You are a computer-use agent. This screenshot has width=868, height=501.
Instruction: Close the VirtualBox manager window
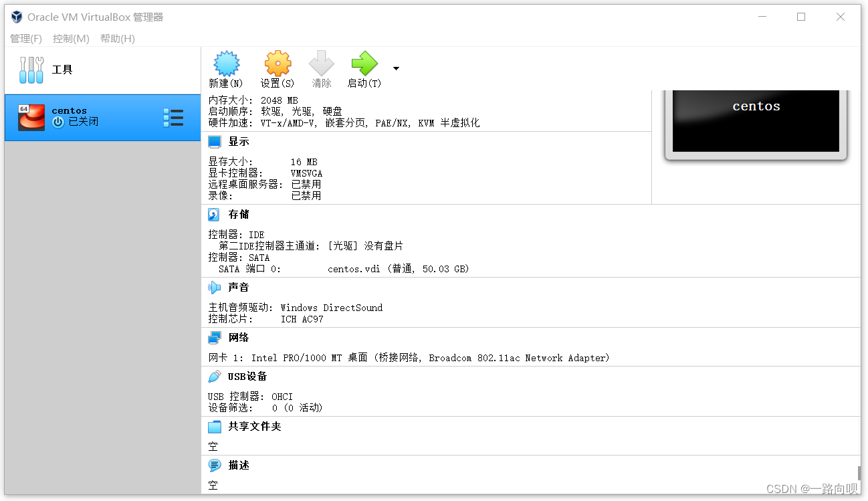[x=841, y=17]
